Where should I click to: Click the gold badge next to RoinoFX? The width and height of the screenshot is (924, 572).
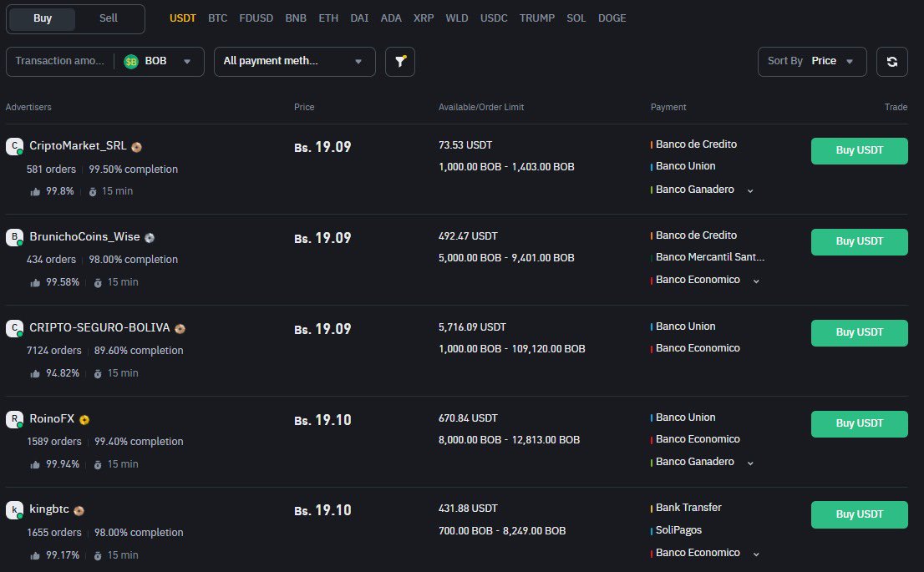(x=84, y=420)
